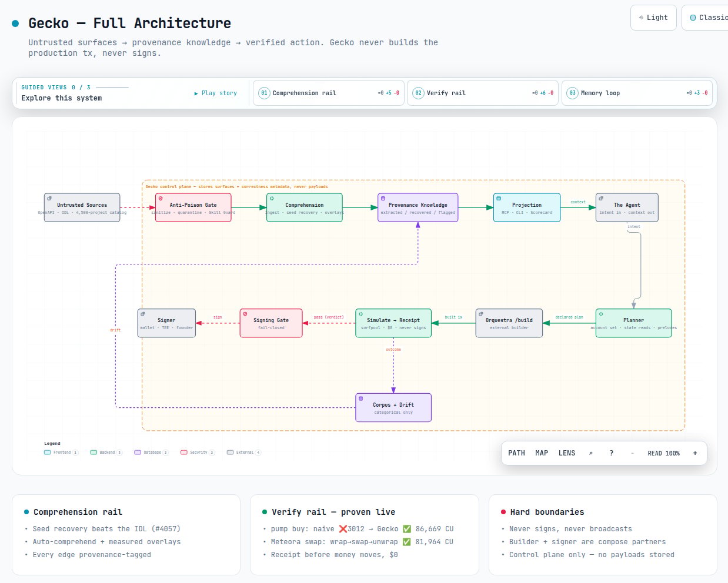Click the external icon on Untrusted Sources node
This screenshot has width=728, height=583.
[49, 199]
